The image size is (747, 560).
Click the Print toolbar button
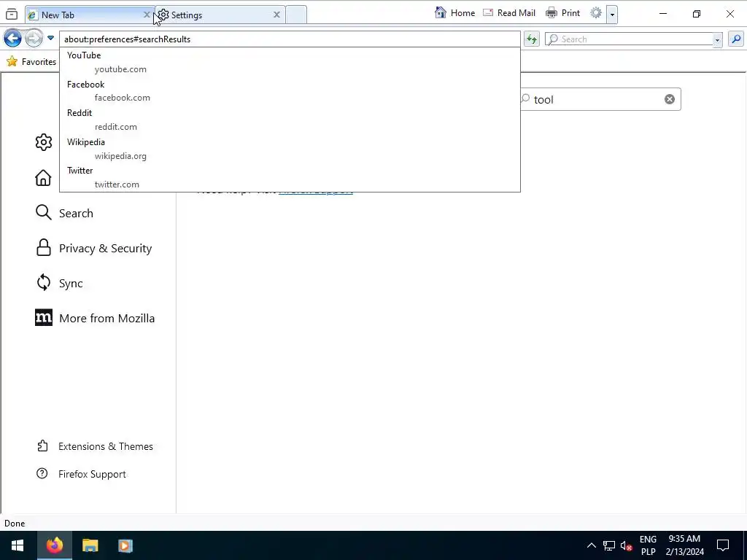click(563, 13)
